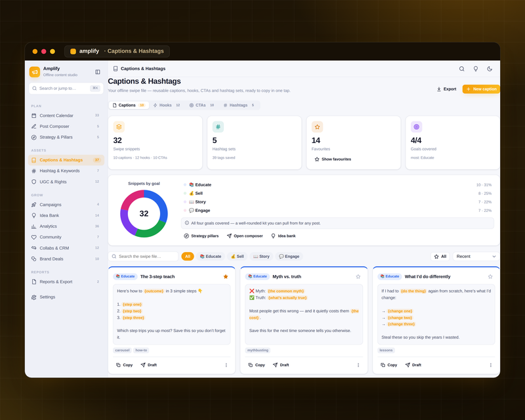The image size is (525, 420).
Task: Open Idea bank link below chart
Action: click(x=283, y=236)
